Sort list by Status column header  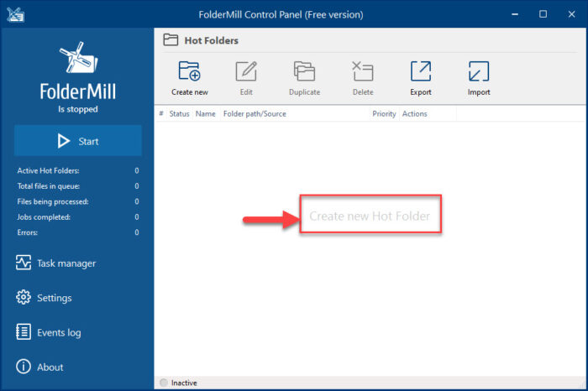click(x=179, y=114)
